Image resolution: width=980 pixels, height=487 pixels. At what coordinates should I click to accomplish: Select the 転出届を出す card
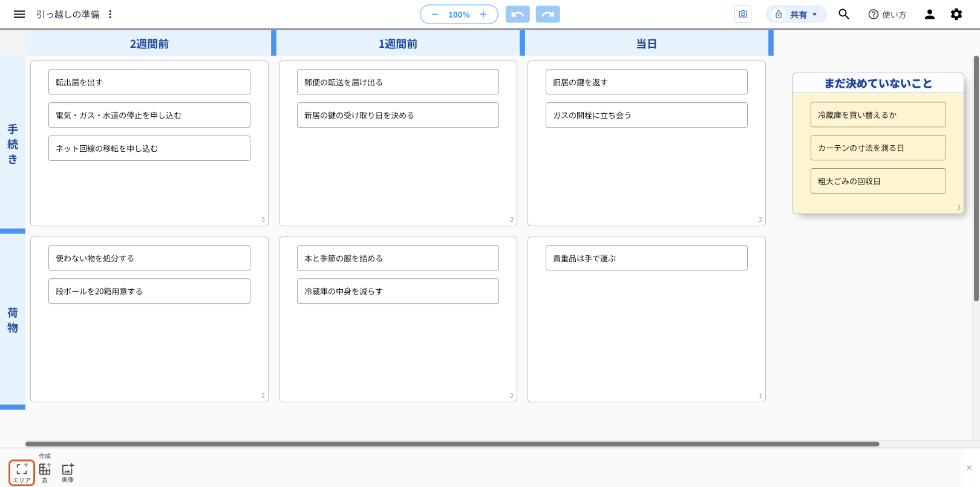coord(149,82)
